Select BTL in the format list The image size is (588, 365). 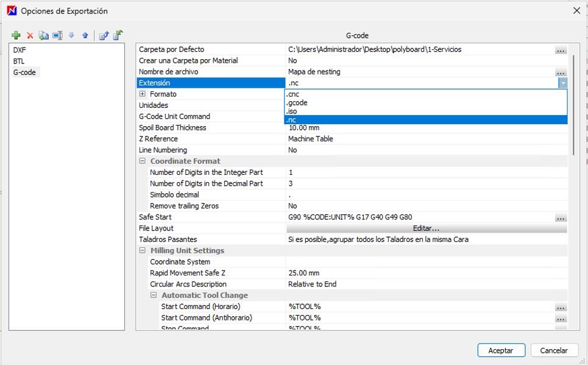coord(19,61)
